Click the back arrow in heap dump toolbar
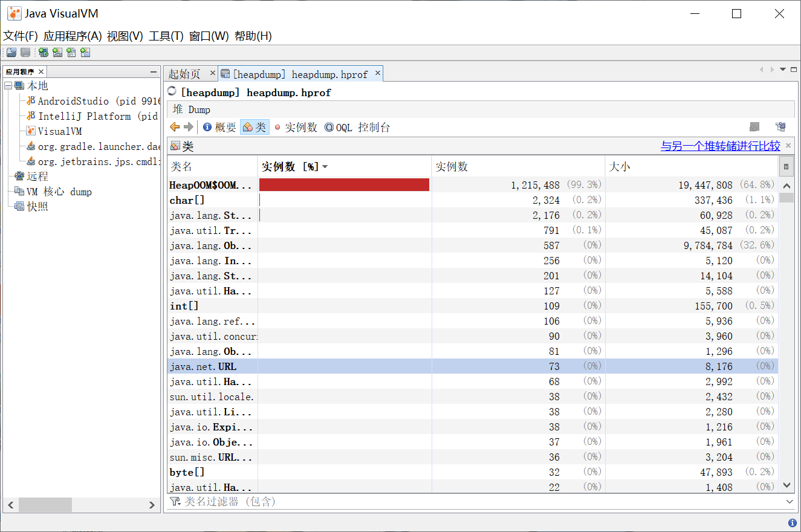 [x=175, y=127]
